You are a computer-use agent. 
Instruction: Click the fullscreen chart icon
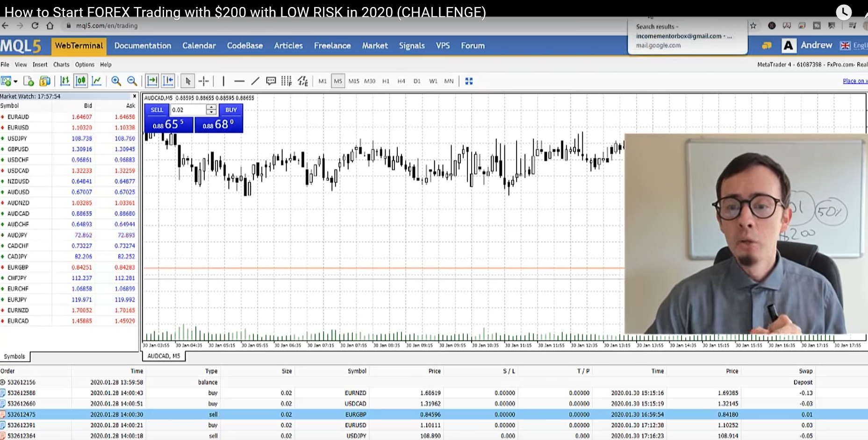pos(469,81)
